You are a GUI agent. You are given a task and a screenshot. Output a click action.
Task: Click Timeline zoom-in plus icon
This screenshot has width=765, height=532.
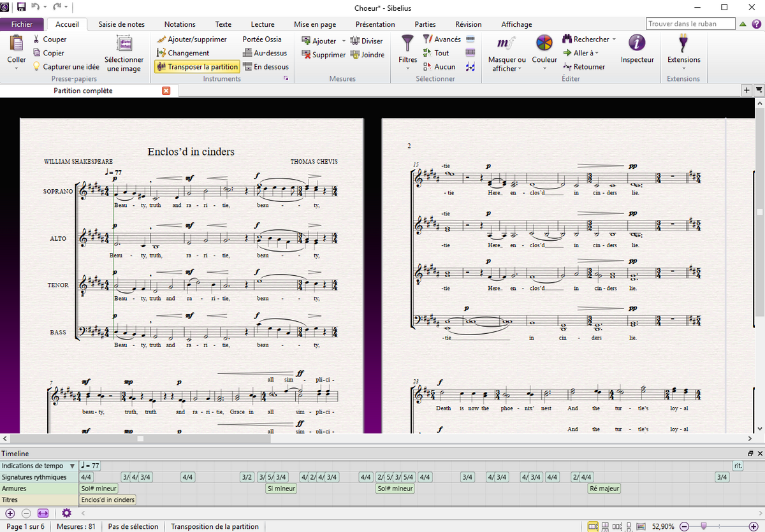click(x=10, y=513)
